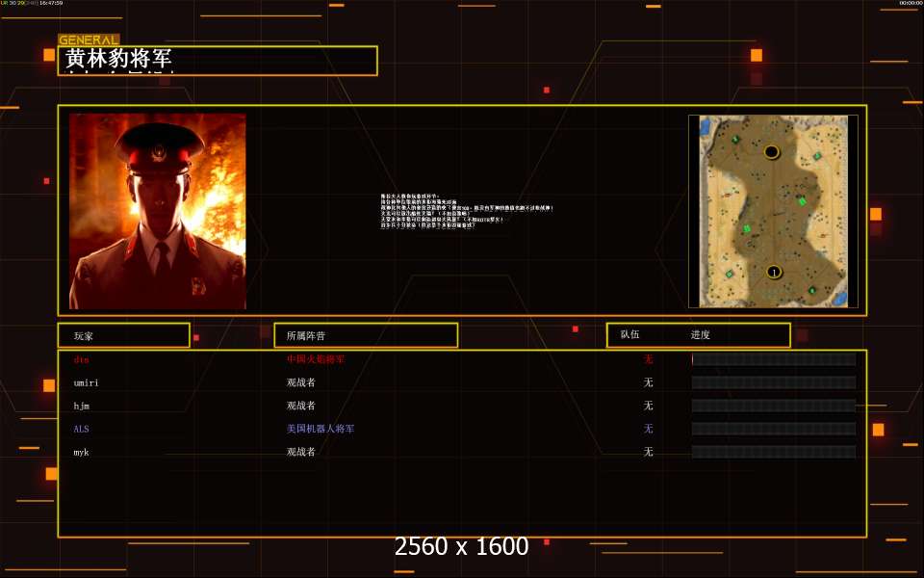The height and width of the screenshot is (578, 924).
Task: Click myk's loading progress bar
Action: tap(774, 452)
